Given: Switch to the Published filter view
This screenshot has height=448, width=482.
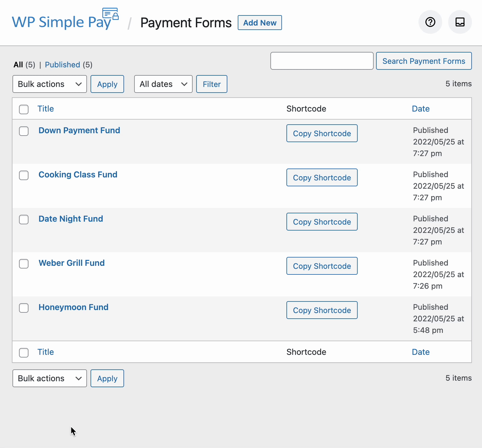Looking at the screenshot, I should coord(62,65).
